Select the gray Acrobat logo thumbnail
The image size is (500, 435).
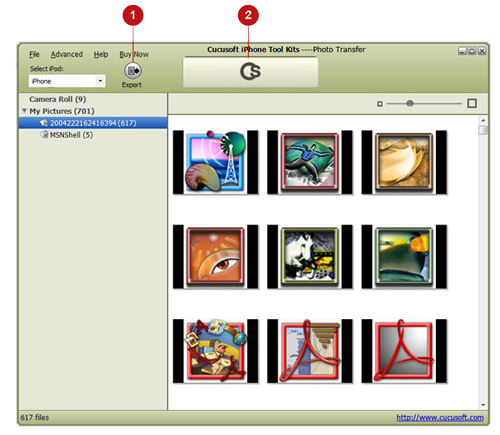click(404, 351)
